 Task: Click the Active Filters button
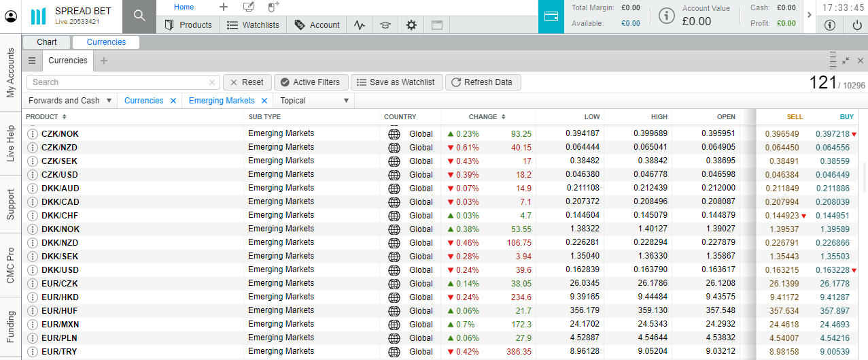pos(311,82)
